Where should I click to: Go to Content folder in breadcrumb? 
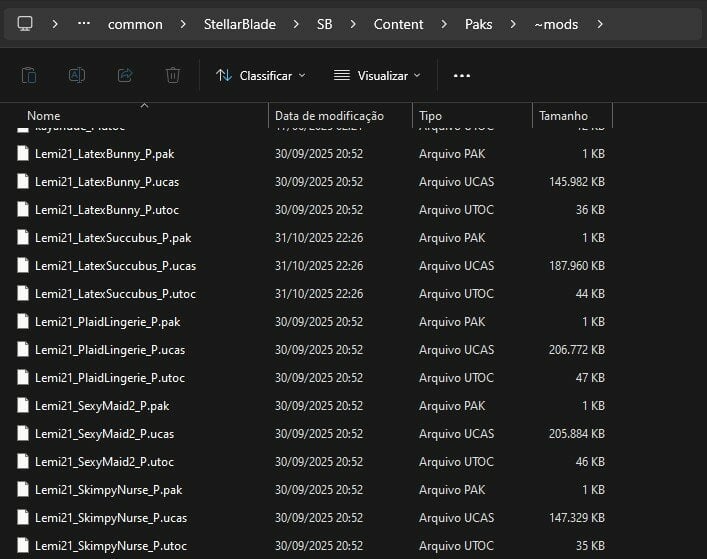(x=399, y=24)
